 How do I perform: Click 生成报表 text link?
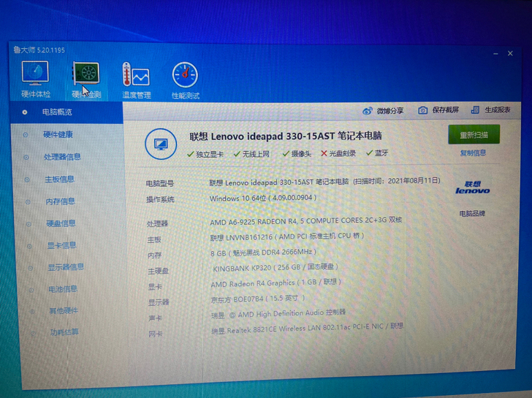(x=498, y=110)
